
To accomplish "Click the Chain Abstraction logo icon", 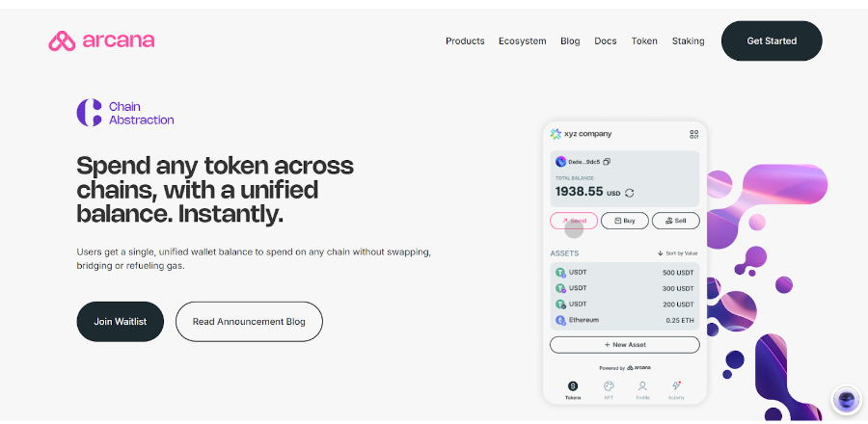I will tap(89, 113).
